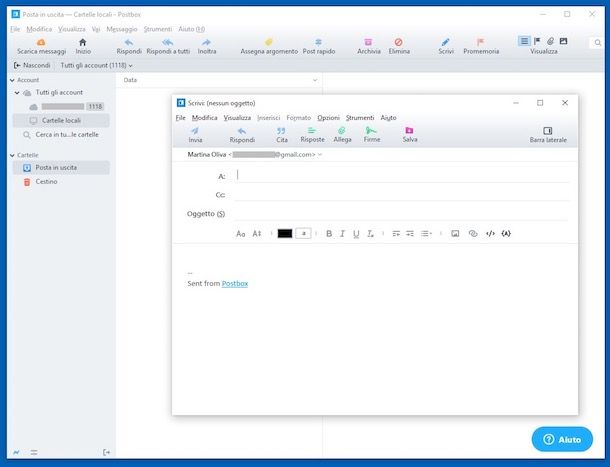Toggle the Barra laterale sidebar

[x=548, y=134]
